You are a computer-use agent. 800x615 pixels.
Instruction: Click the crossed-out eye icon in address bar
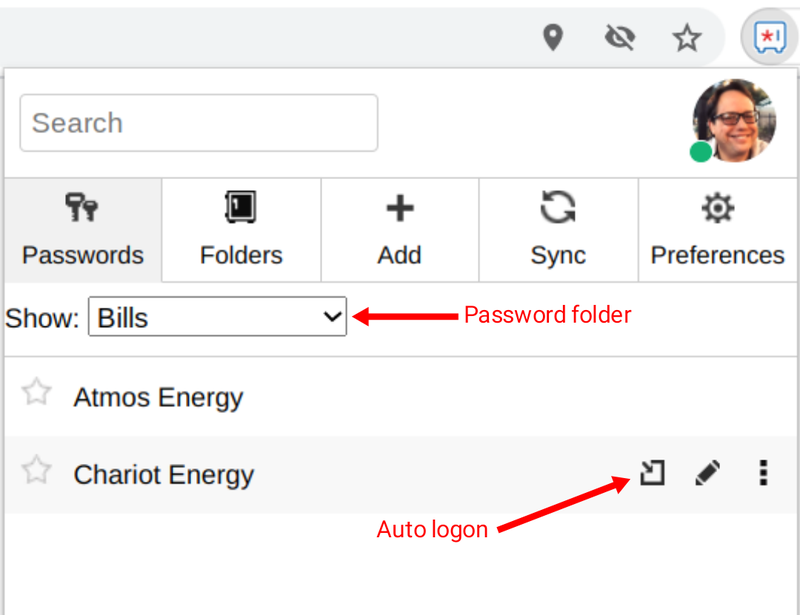(619, 38)
